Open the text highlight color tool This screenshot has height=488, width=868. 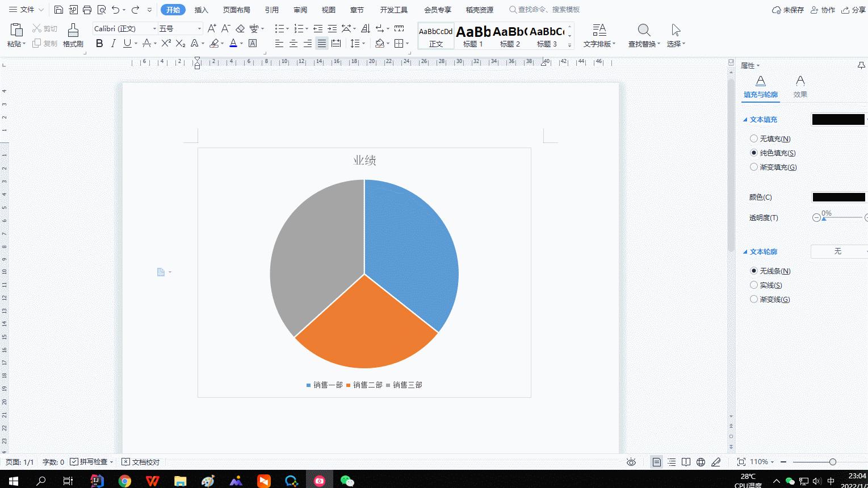tap(215, 43)
